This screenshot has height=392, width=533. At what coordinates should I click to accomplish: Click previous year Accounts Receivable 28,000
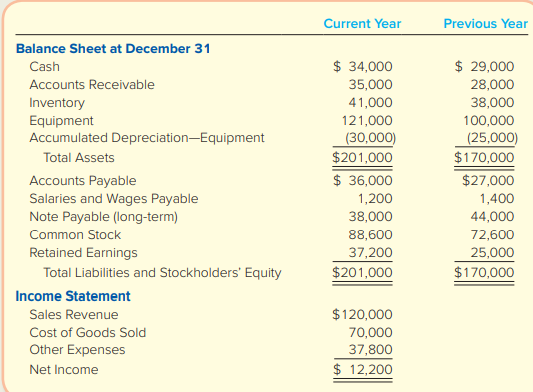pyautogui.click(x=492, y=85)
